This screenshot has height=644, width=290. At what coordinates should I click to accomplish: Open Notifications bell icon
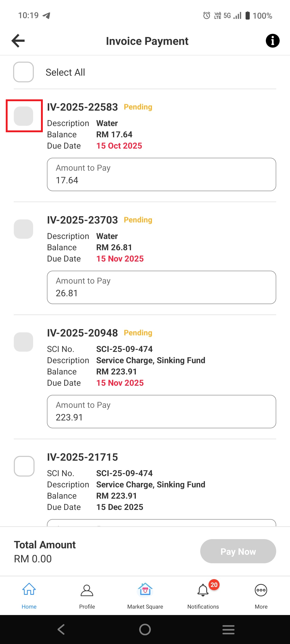click(x=203, y=590)
